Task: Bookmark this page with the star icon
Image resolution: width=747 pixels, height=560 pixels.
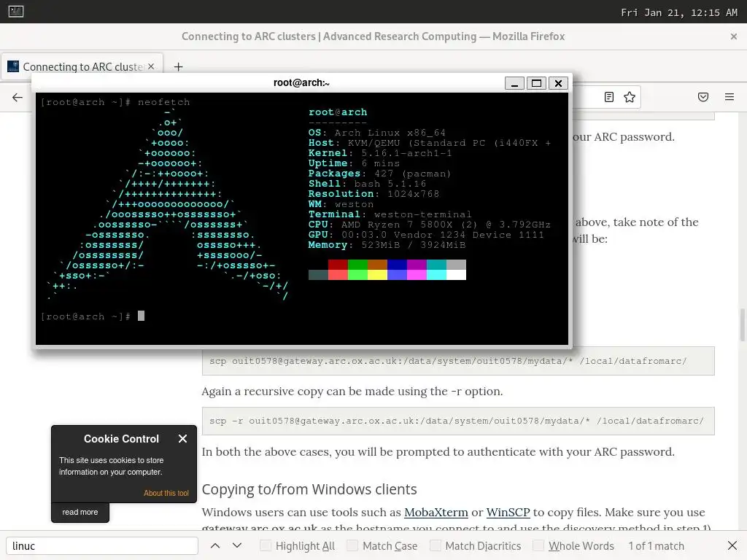Action: coord(630,97)
